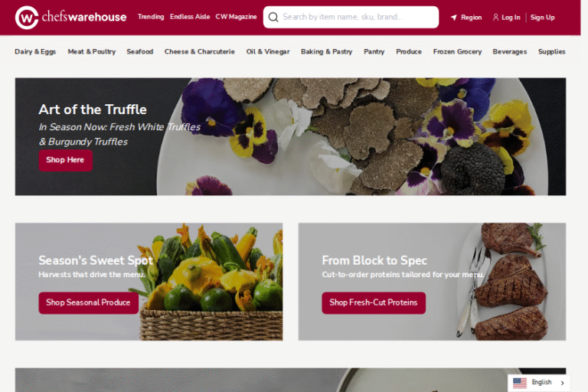
Task: Click the Art of the Truffle banner image
Action: [290, 136]
